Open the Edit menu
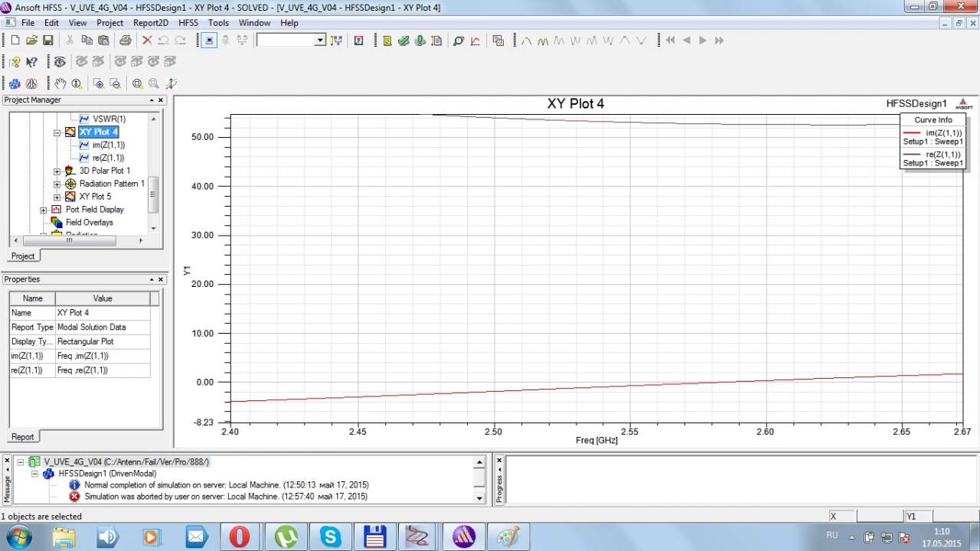Viewport: 980px width, 551px height. pyautogui.click(x=51, y=23)
